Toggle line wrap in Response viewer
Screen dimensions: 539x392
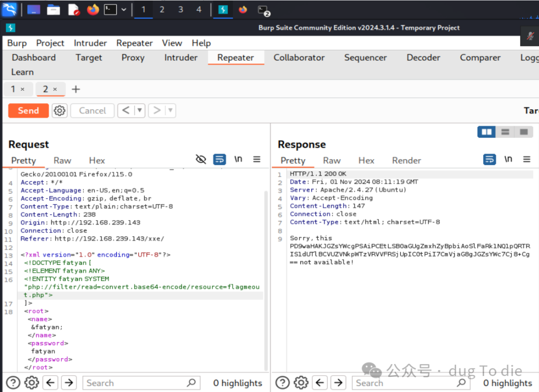[x=490, y=159]
